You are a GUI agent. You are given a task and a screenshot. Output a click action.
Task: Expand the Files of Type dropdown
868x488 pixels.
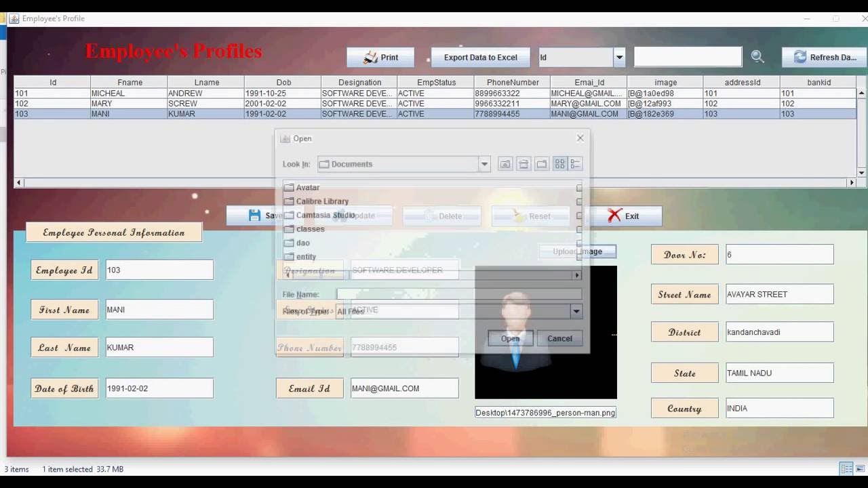pos(576,311)
